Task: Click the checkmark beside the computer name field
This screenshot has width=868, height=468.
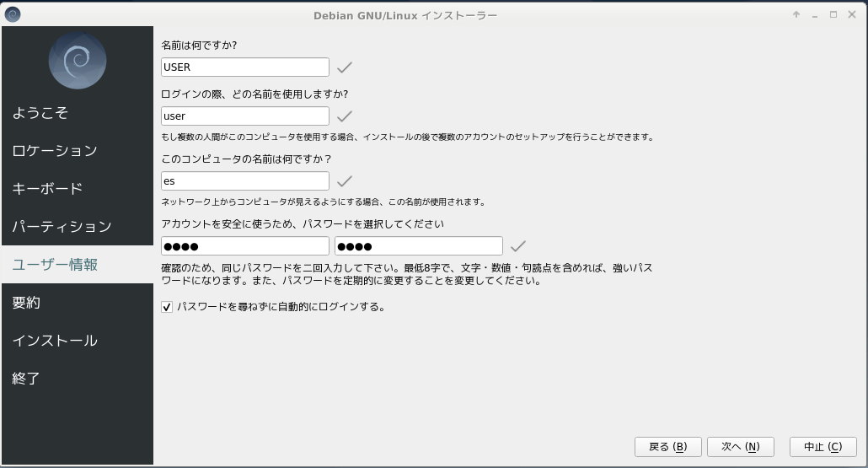Action: 344,181
